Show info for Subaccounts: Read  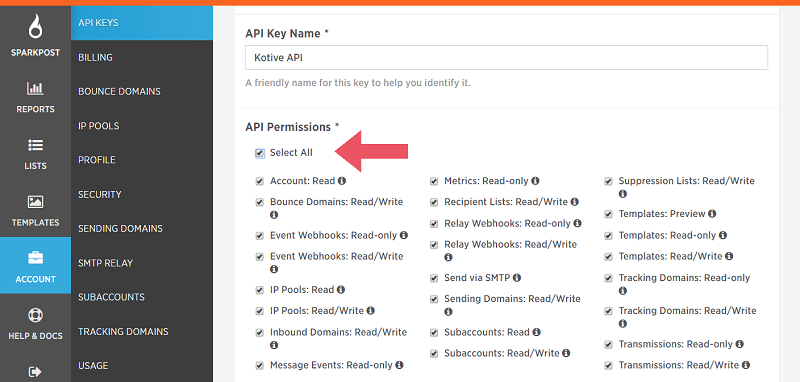(x=536, y=332)
